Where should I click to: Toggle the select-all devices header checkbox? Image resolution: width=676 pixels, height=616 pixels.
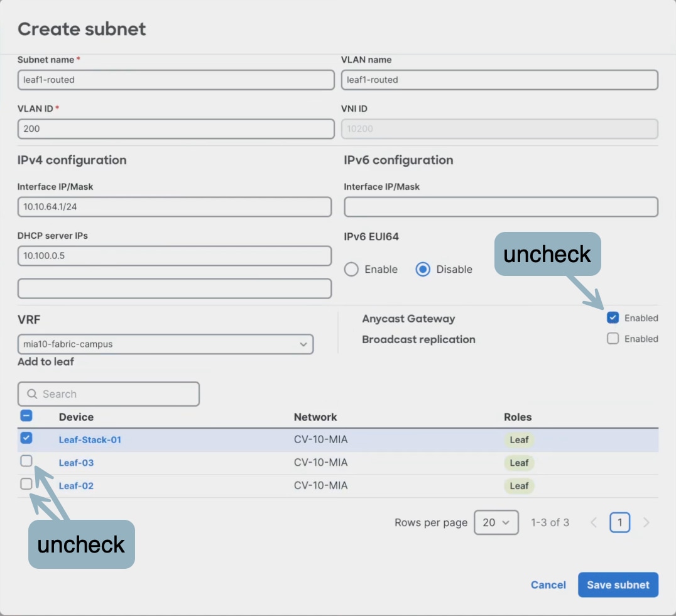point(26,415)
